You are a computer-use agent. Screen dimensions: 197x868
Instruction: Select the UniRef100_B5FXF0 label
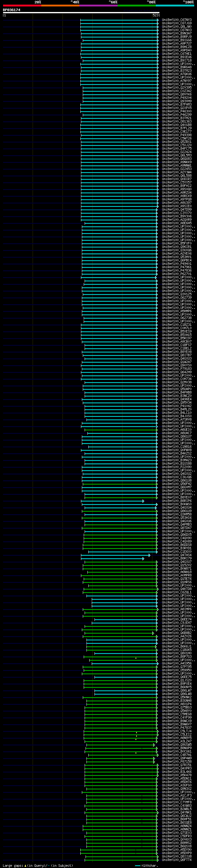pos(176,243)
